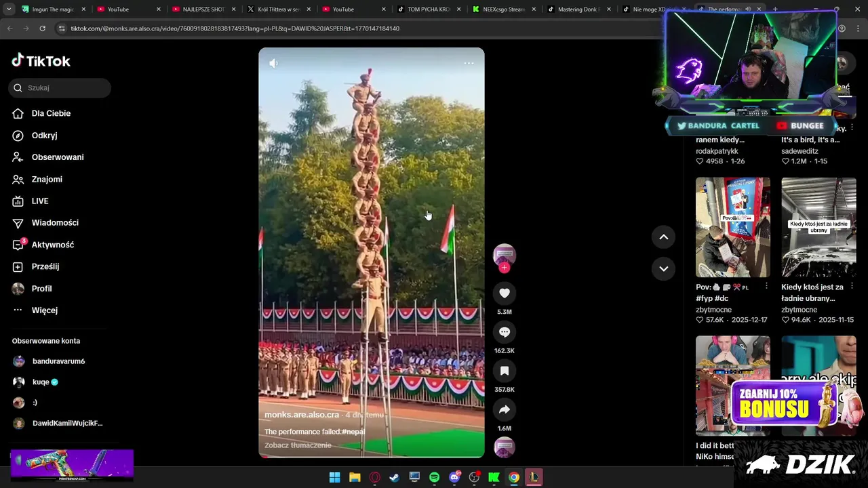868x488 pixels.
Task: Open comments on the video
Action: tap(504, 332)
